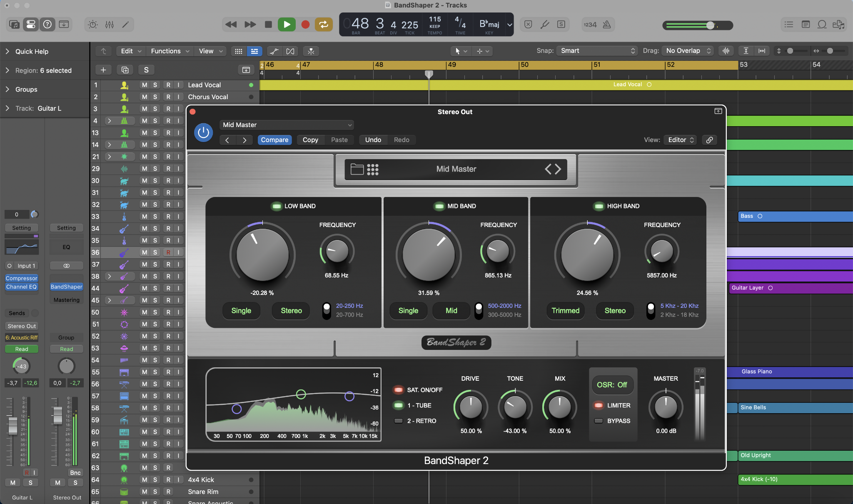
Task: Click the plugin Link chain icon
Action: coord(709,140)
